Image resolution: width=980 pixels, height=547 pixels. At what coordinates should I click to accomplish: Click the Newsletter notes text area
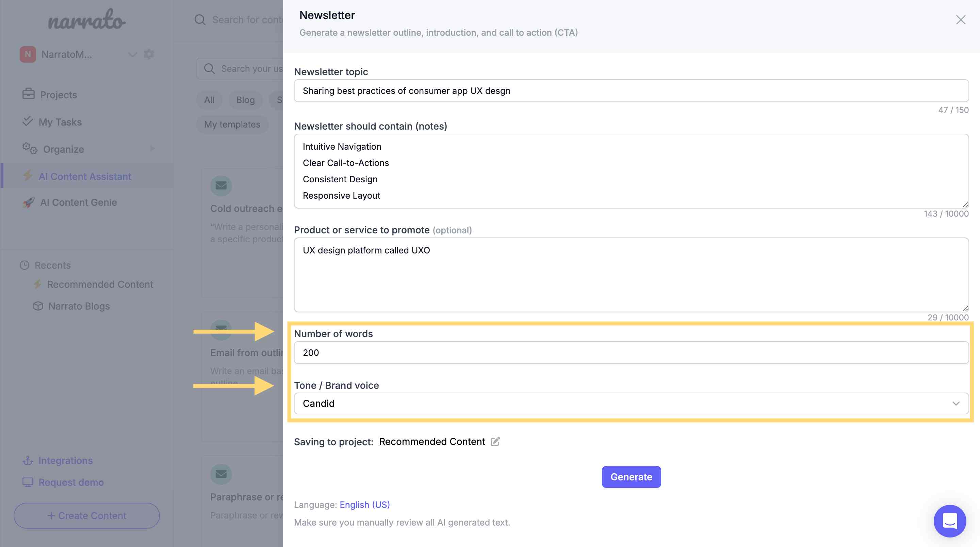tap(631, 171)
